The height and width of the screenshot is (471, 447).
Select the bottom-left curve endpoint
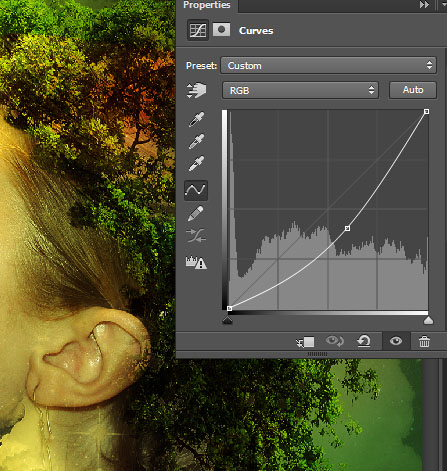pos(229,308)
